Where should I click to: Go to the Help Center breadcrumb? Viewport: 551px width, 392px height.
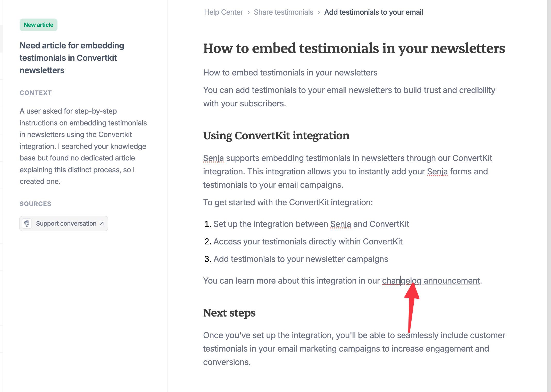[x=223, y=12]
